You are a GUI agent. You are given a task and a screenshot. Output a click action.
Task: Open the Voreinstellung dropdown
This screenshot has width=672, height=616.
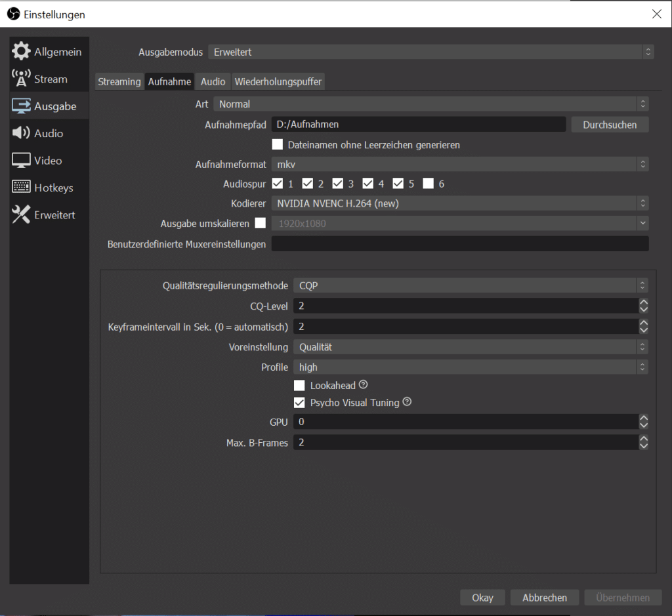point(471,347)
